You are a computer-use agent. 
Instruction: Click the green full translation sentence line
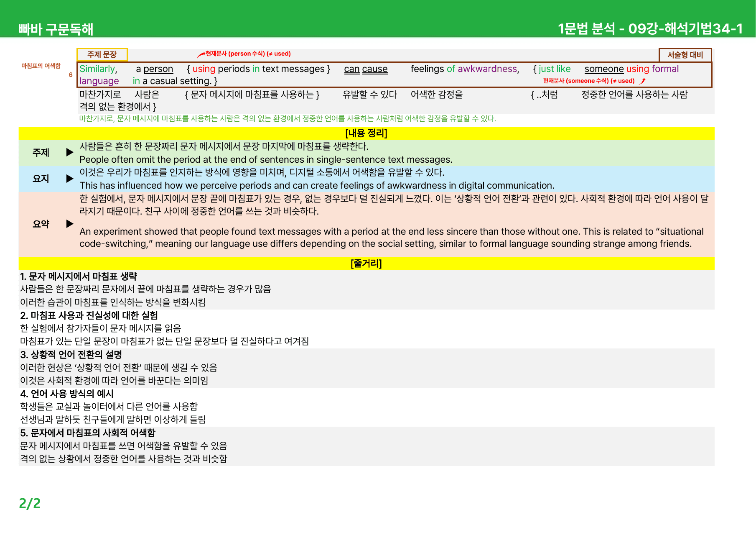click(288, 119)
